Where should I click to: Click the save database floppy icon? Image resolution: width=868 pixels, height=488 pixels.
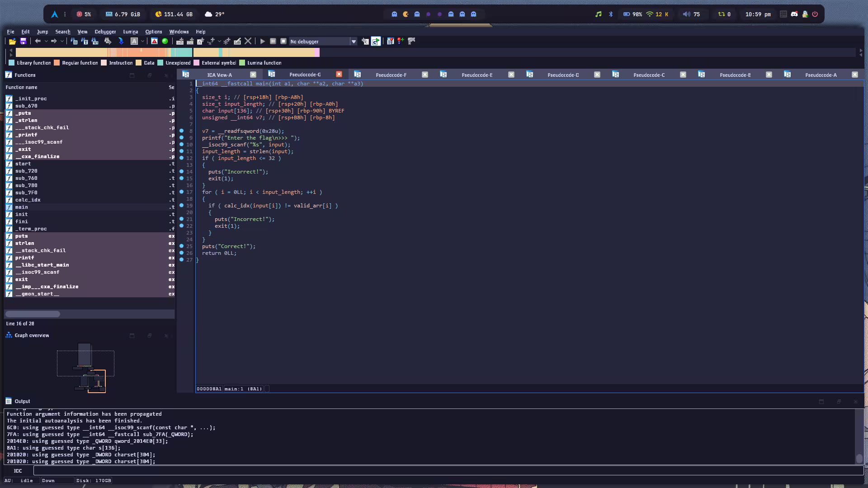coord(23,41)
